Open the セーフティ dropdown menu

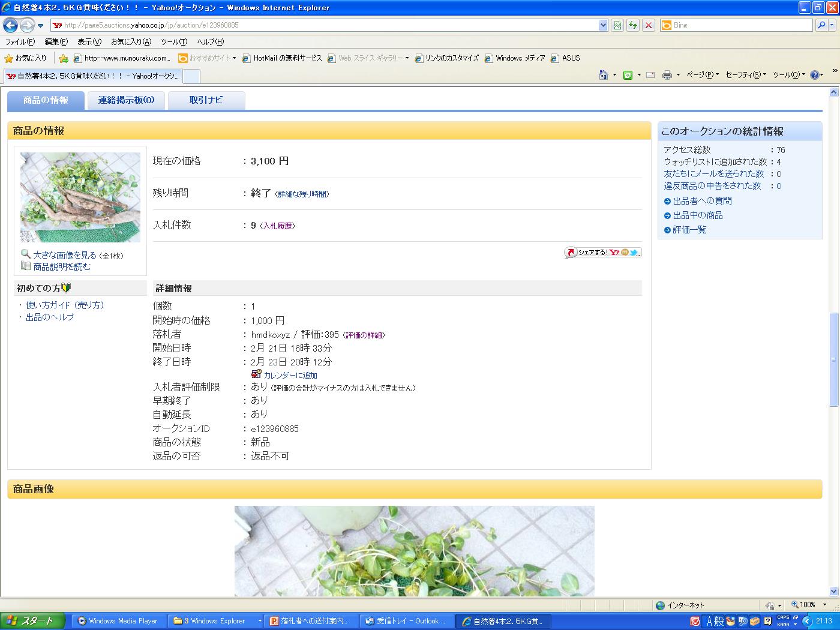(x=745, y=75)
